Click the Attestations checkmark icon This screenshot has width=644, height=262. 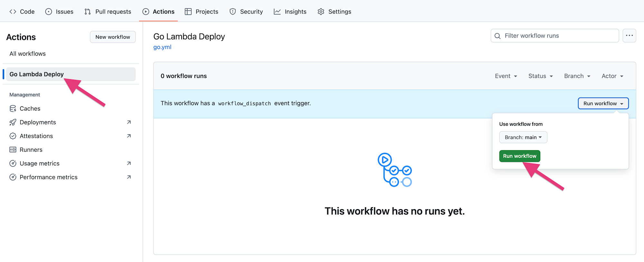pyautogui.click(x=13, y=136)
